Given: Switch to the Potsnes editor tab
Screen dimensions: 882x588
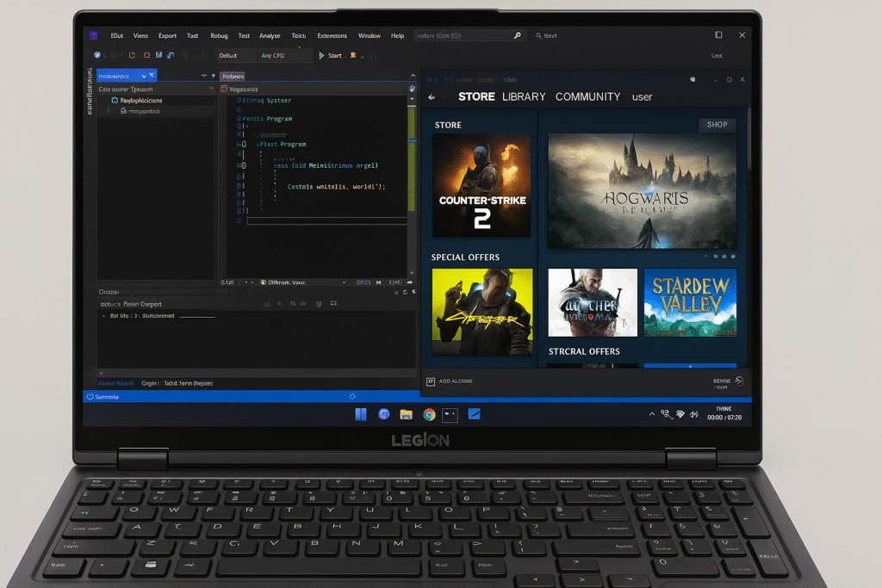Looking at the screenshot, I should click(233, 77).
